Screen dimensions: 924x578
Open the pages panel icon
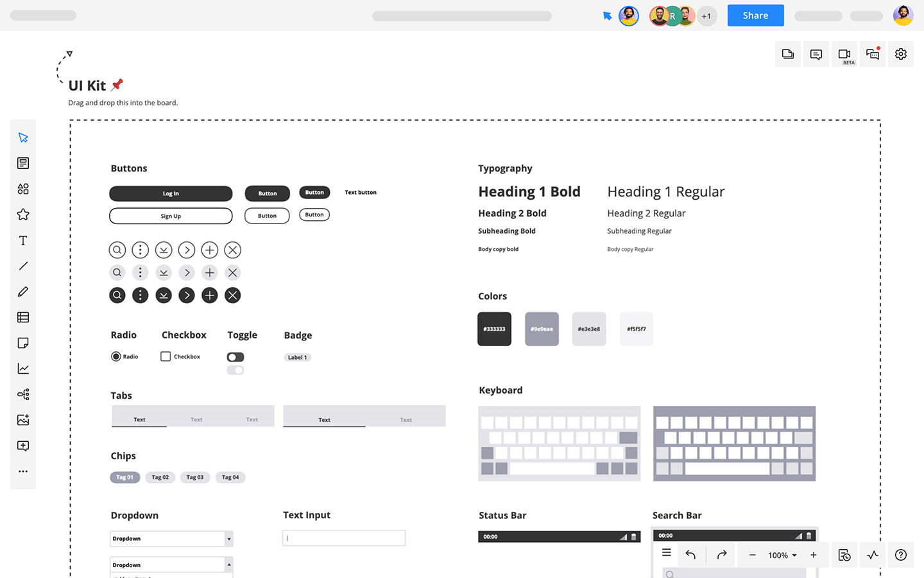(x=788, y=54)
